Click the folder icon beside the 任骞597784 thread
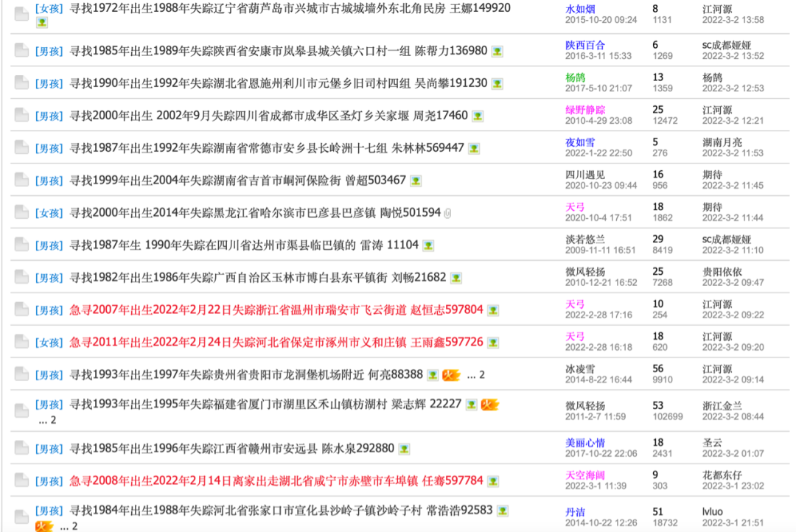The image size is (796, 532). (x=21, y=480)
